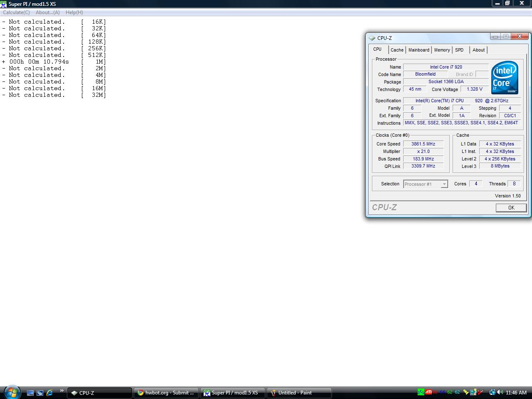
Task: Click the taskbar clock 11:46 AM
Action: [x=516, y=392]
